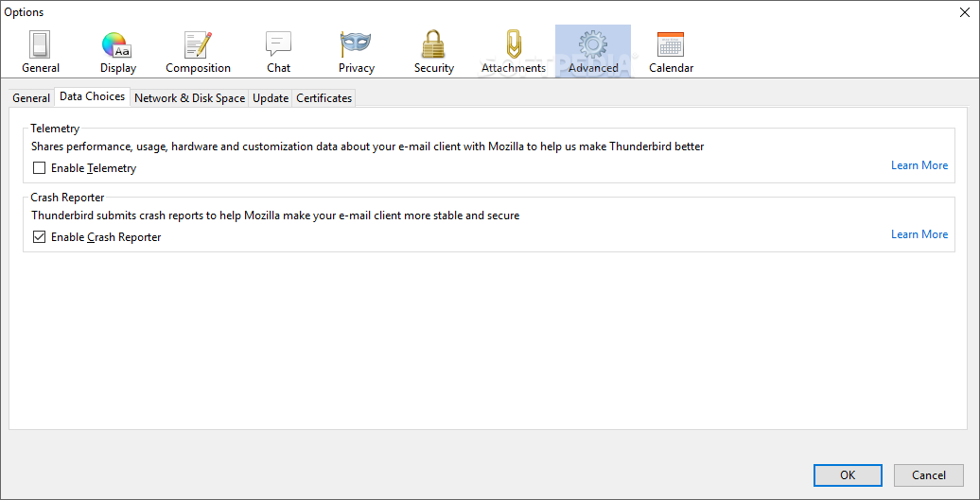Switch to the Update tab
The width and height of the screenshot is (980, 500).
[271, 98]
